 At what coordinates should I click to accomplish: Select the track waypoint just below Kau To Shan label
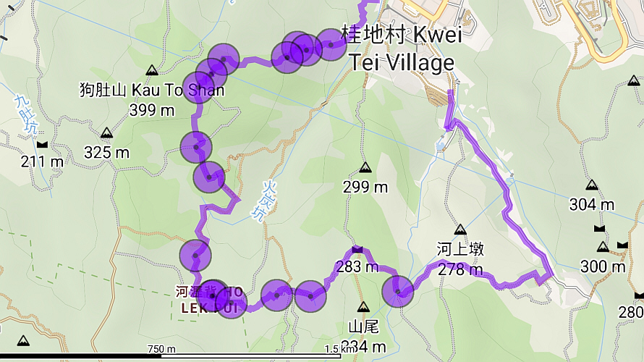click(x=196, y=147)
